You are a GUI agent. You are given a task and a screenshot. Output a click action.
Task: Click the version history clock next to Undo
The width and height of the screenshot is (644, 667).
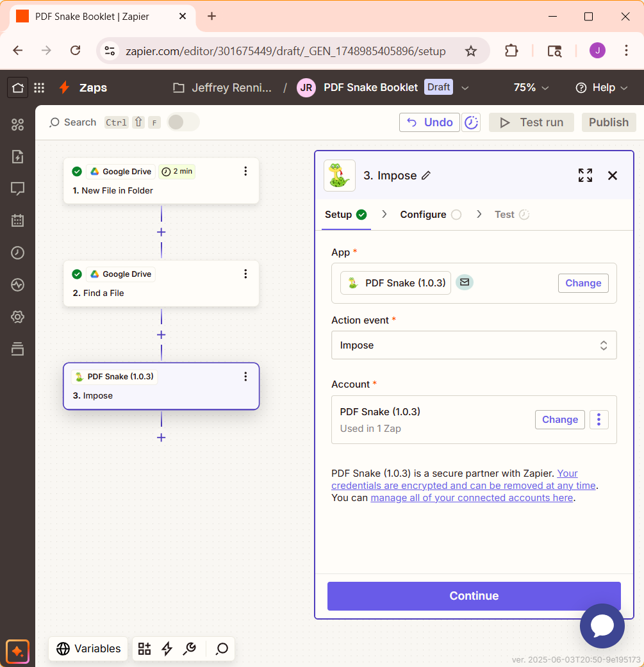[471, 122]
